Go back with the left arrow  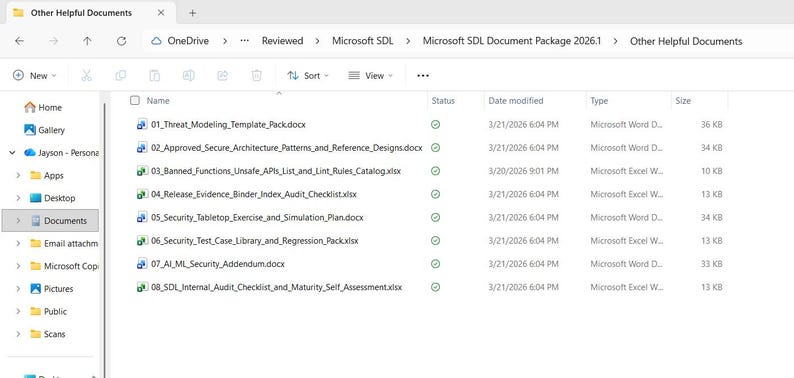pos(19,41)
